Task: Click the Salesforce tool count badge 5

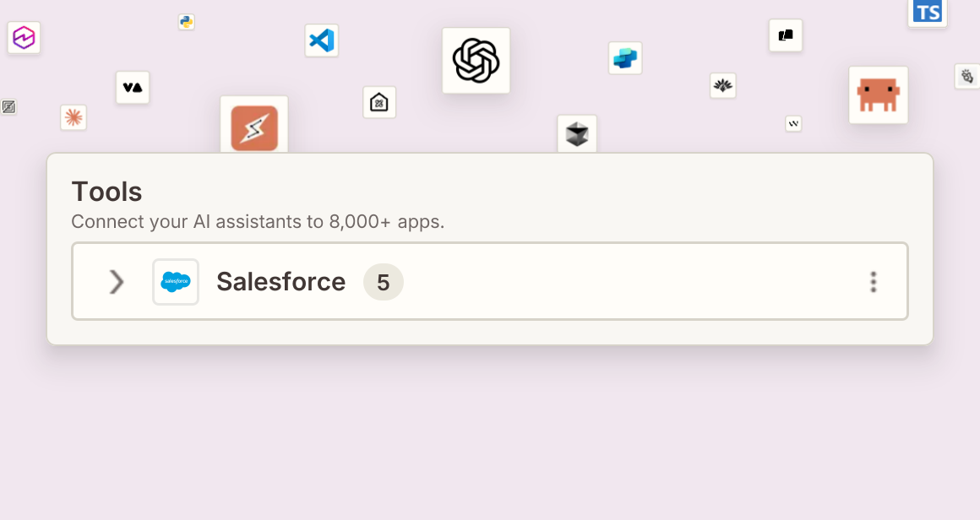Action: 383,282
